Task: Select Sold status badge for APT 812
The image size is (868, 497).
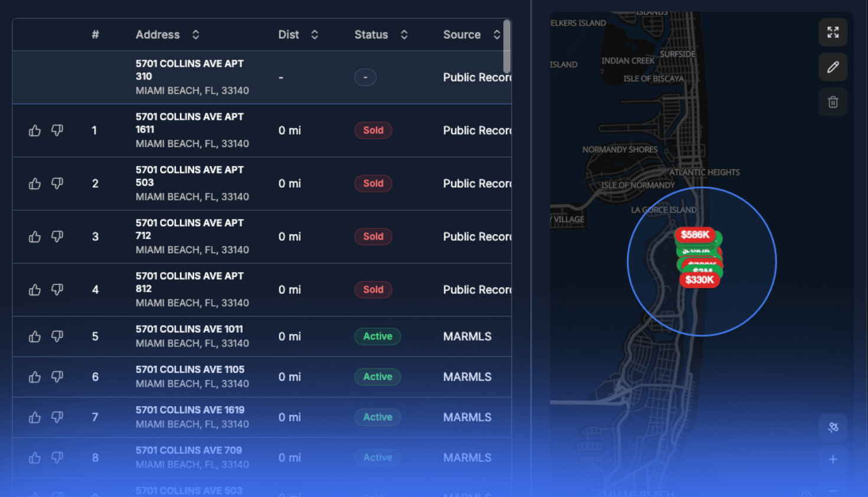Action: coord(373,290)
